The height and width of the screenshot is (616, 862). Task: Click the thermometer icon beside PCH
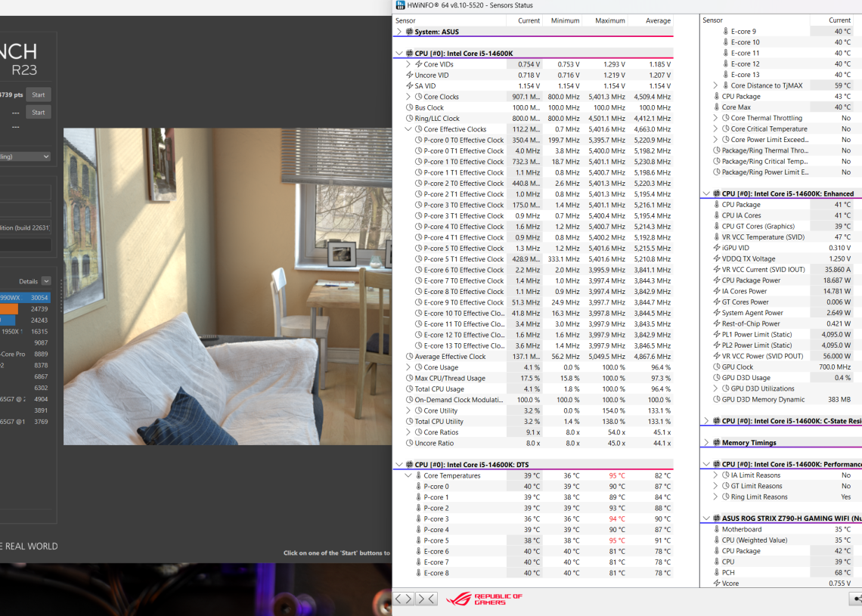click(717, 573)
